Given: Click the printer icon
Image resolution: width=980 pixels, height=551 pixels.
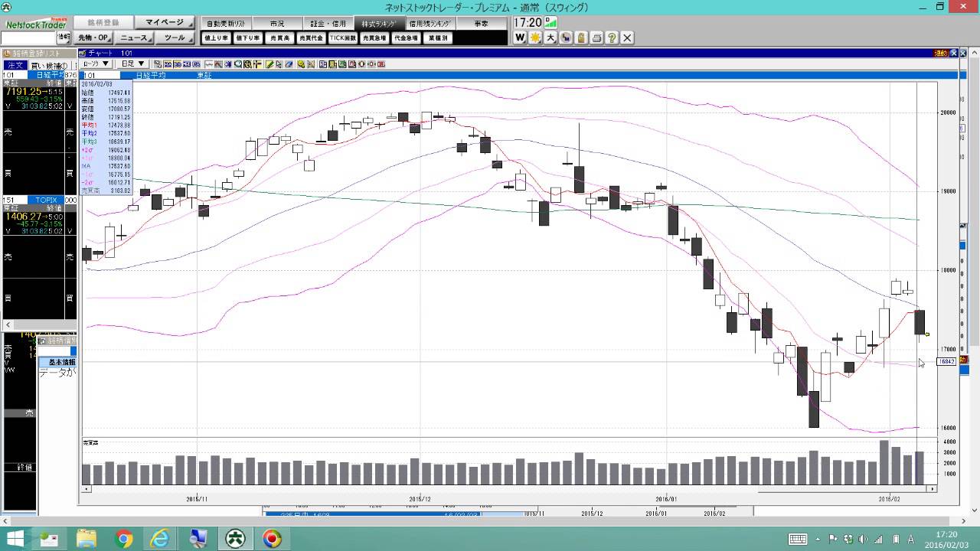Looking at the screenshot, I should [x=596, y=37].
